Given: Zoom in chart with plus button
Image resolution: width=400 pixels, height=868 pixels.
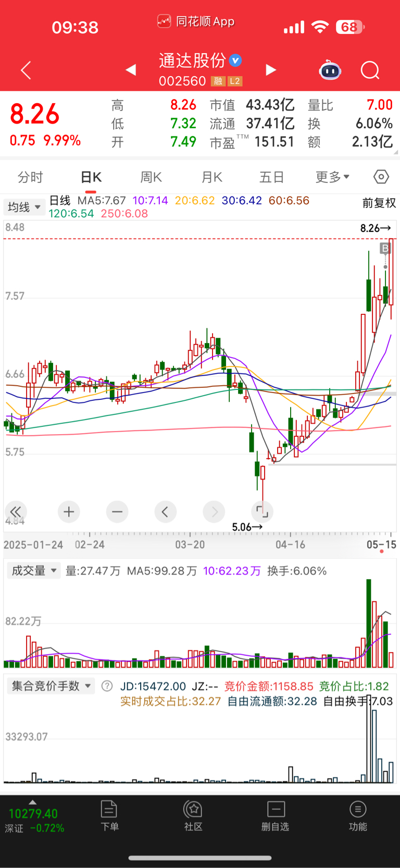Looking at the screenshot, I should pyautogui.click(x=69, y=512).
